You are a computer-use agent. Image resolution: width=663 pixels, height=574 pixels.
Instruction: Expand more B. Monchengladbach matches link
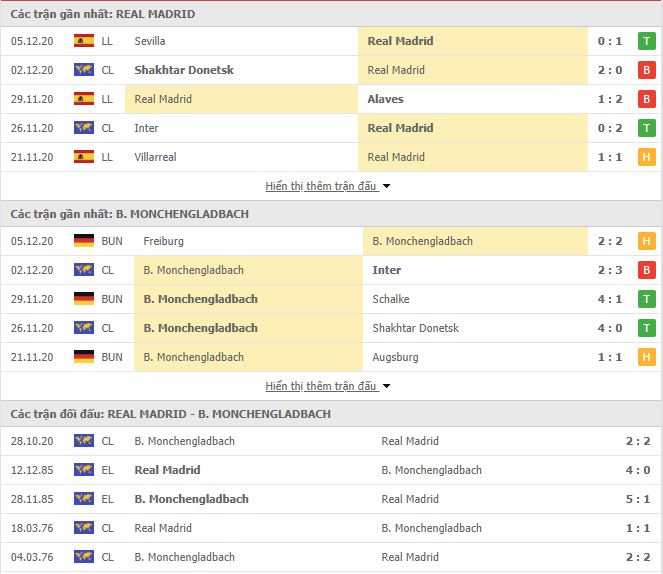[321, 386]
